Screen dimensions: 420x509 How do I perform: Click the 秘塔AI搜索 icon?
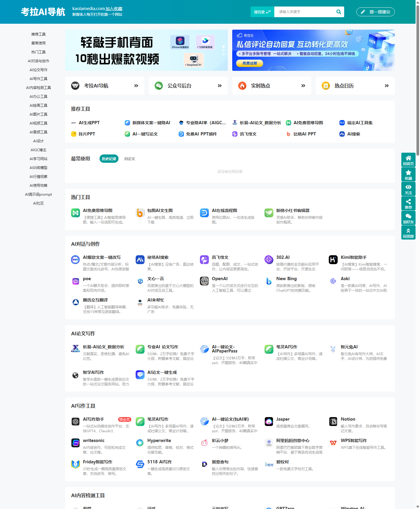[x=140, y=260]
